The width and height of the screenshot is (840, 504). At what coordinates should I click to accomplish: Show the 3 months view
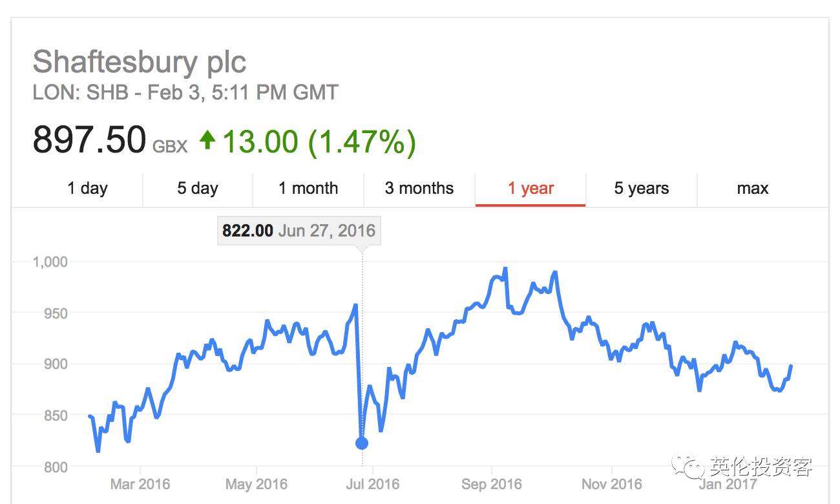point(419,189)
